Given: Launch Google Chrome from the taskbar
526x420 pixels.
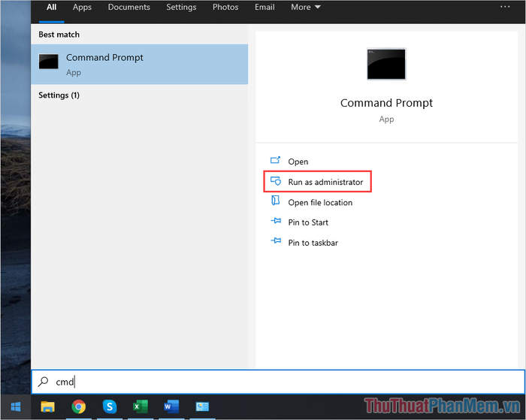Looking at the screenshot, I should 79,407.
